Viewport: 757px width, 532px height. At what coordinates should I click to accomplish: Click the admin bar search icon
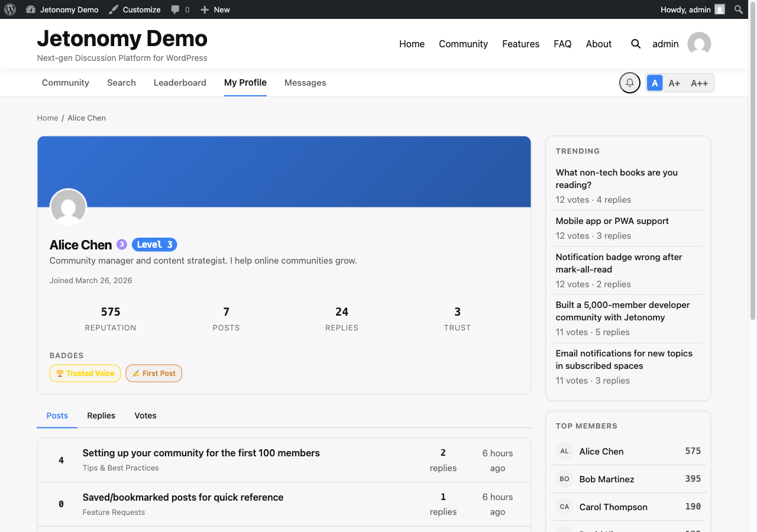point(738,9)
